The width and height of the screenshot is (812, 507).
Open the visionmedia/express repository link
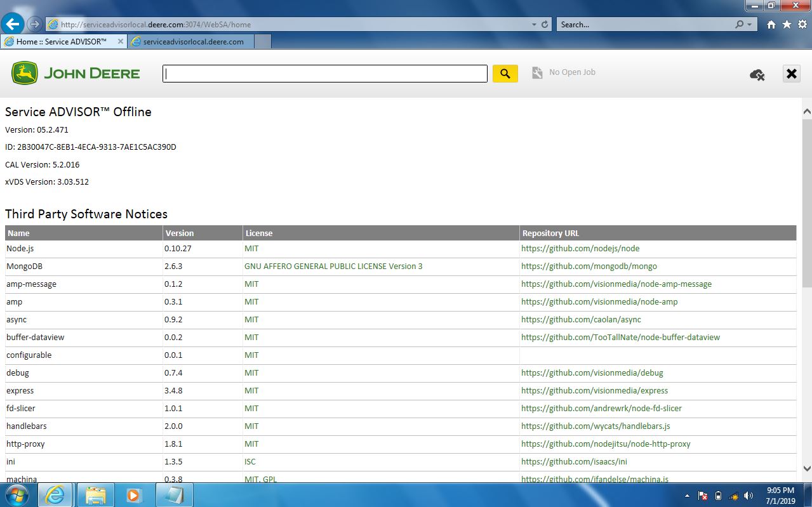coord(594,391)
